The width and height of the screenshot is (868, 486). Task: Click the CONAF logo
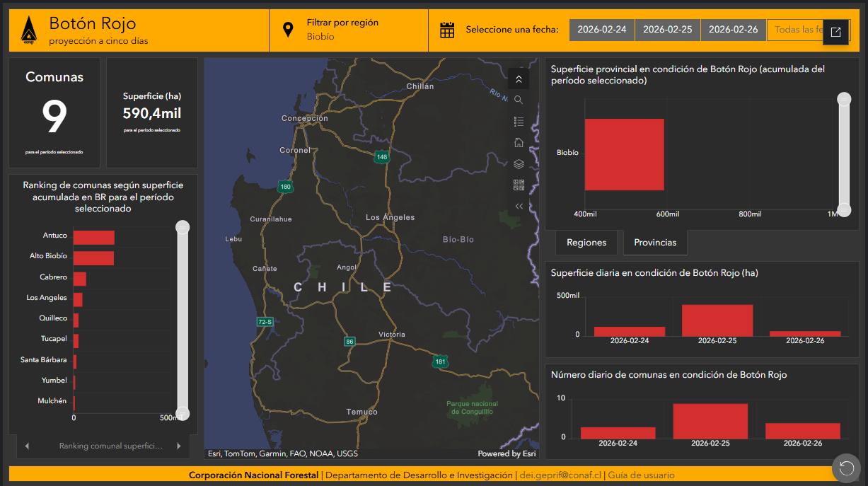tap(28, 30)
